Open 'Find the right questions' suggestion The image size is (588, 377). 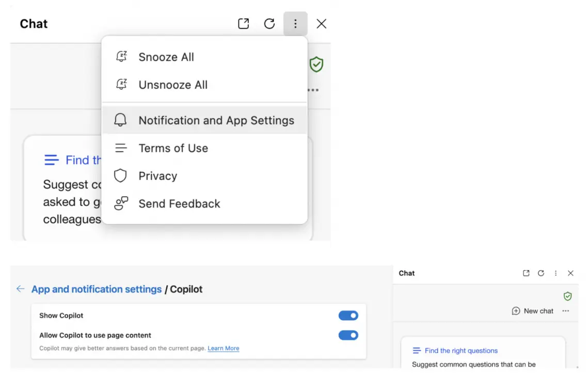(x=461, y=351)
